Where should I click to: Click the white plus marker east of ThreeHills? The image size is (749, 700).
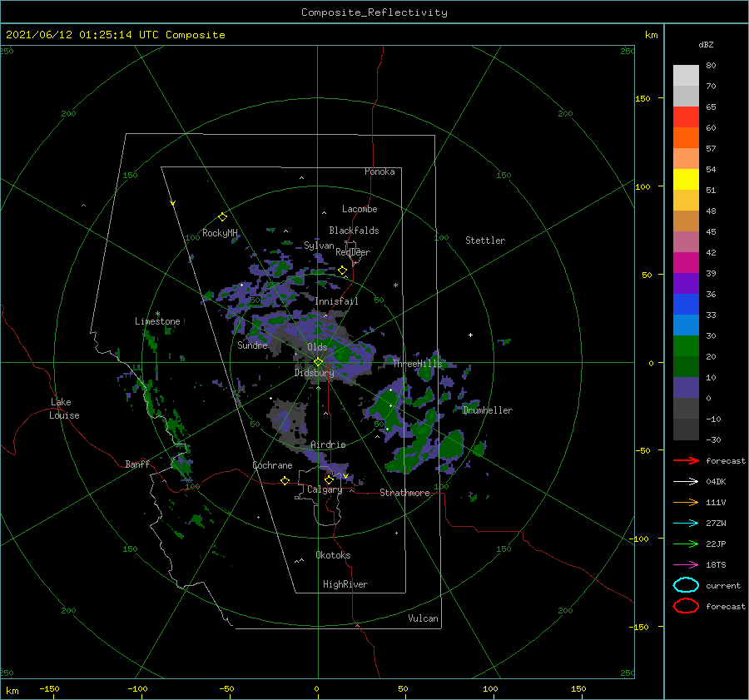click(x=470, y=335)
